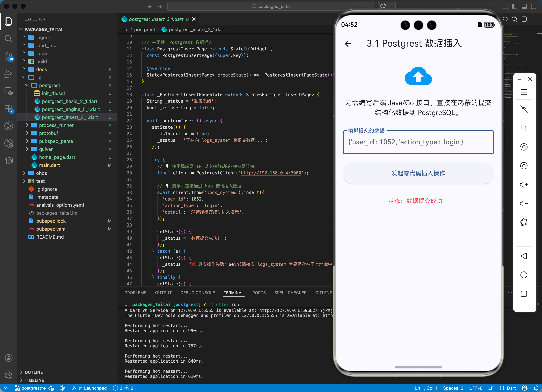Click the 模拟提交的数据 input field

tap(418, 142)
